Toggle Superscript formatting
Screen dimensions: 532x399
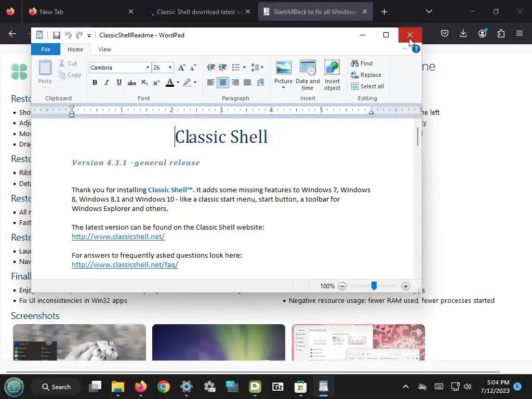pos(156,83)
